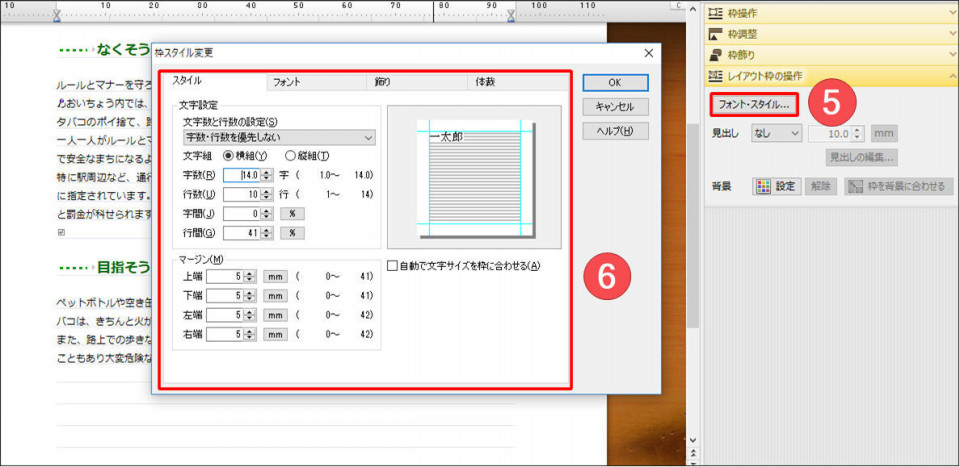Screen dimensions: 960x467
Task: Click the 上端 mm unit button
Action: click(x=276, y=277)
